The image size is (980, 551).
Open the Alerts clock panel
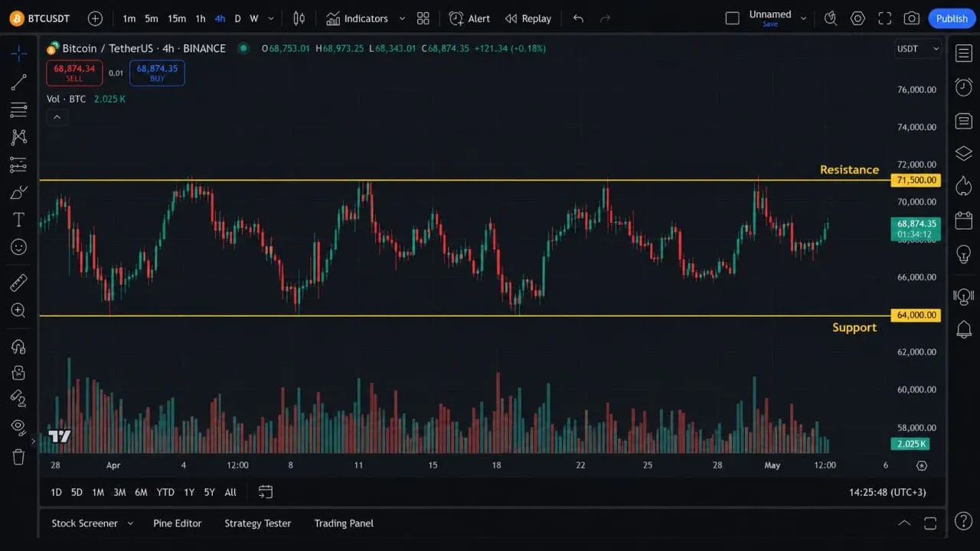point(963,87)
